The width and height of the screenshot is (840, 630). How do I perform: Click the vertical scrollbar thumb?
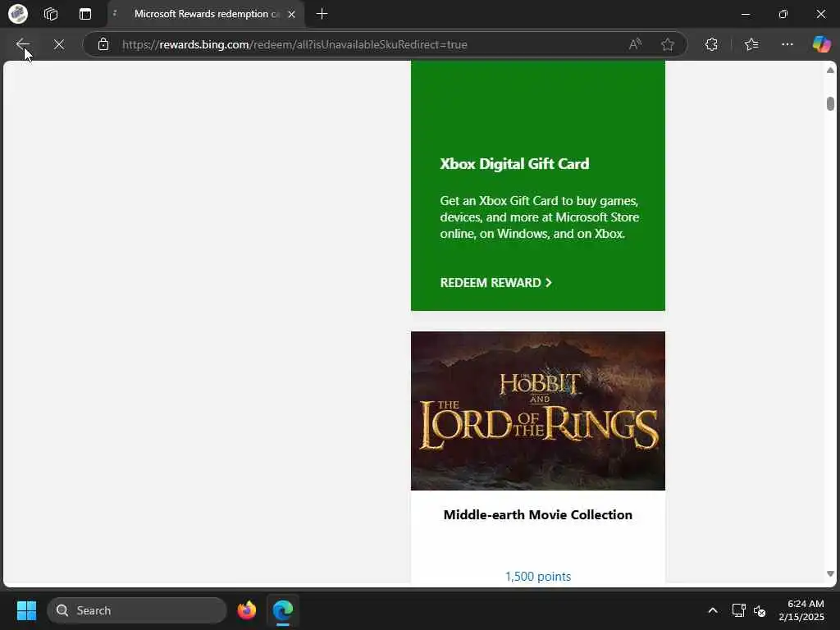coord(830,103)
